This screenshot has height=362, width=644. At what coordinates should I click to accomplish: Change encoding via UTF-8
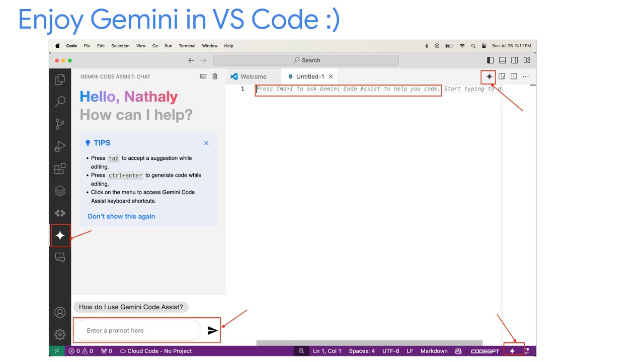point(391,351)
